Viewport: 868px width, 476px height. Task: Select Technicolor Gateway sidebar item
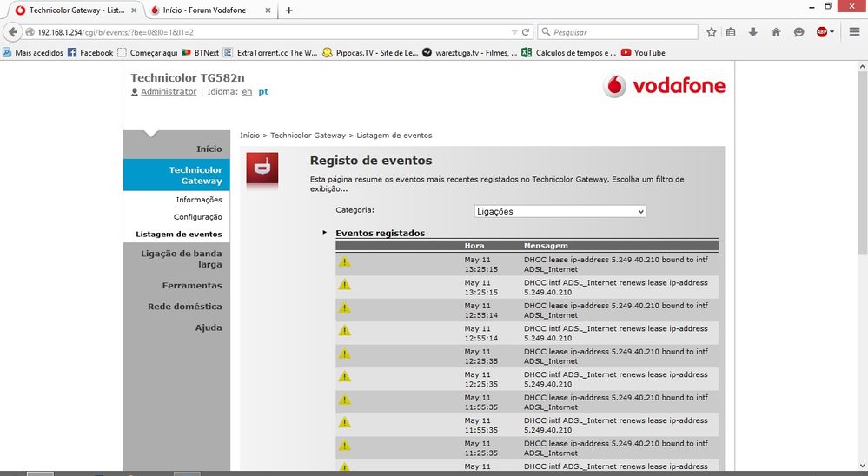pyautogui.click(x=176, y=175)
